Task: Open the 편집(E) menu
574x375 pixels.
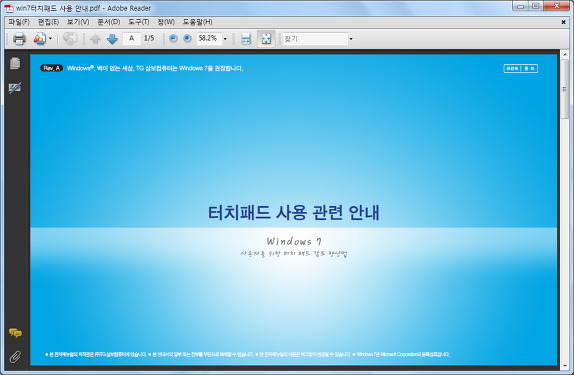Action: coord(48,22)
